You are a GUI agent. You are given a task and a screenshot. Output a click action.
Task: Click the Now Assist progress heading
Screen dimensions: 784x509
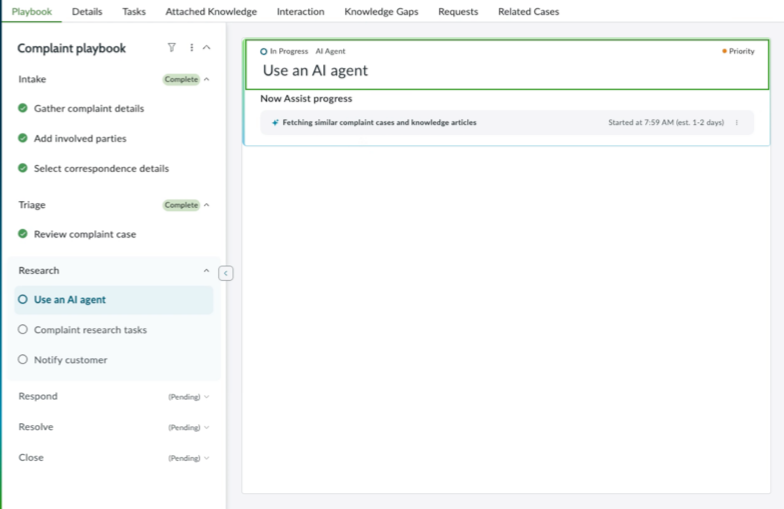click(306, 98)
